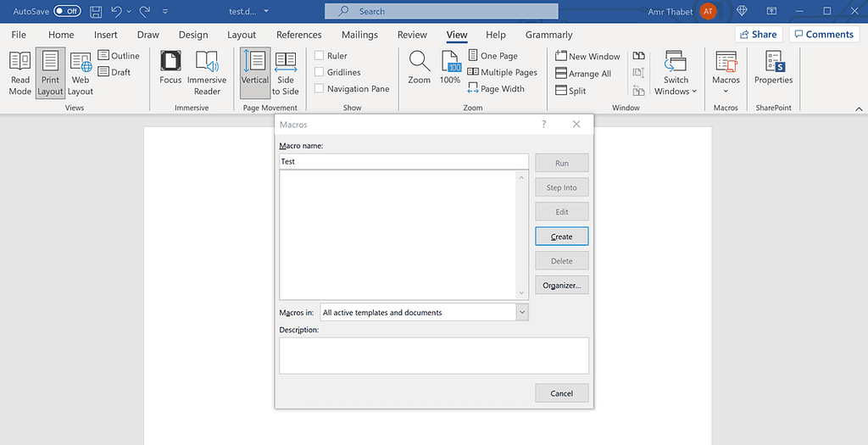
Task: Fit to Page Width
Action: tap(495, 88)
